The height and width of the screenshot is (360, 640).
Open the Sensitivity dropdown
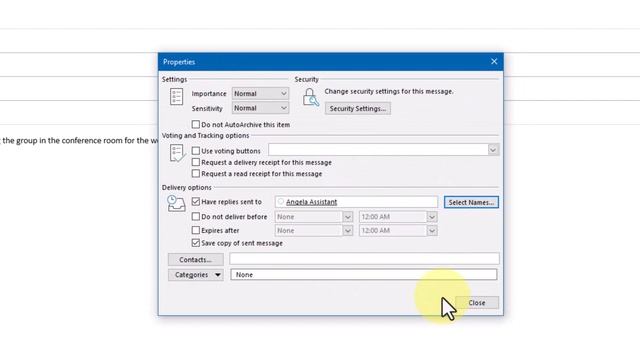pyautogui.click(x=260, y=108)
